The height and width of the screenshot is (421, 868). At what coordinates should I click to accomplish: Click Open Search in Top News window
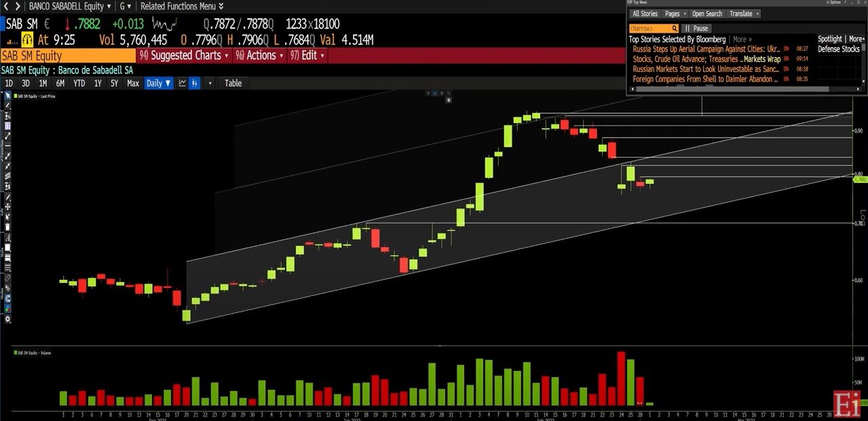[706, 14]
